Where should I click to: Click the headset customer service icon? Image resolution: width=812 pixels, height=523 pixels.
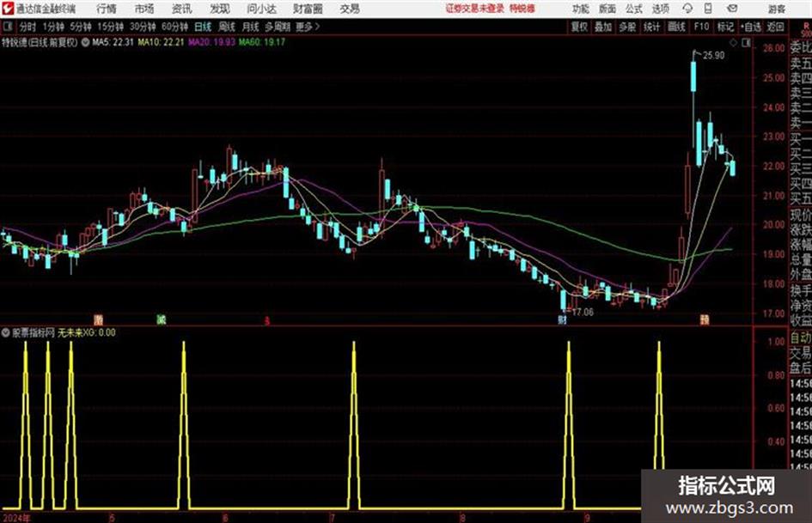tap(687, 9)
